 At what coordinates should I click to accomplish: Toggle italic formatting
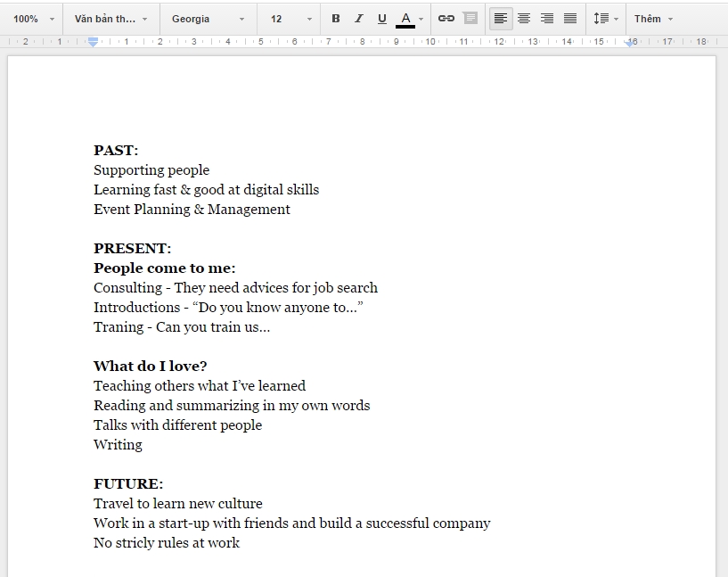359,19
